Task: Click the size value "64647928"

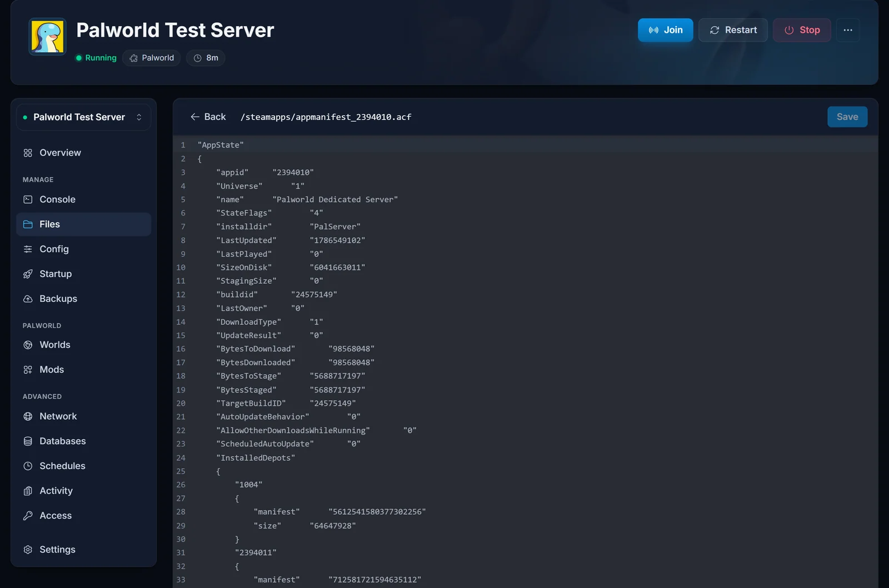Action: [333, 526]
